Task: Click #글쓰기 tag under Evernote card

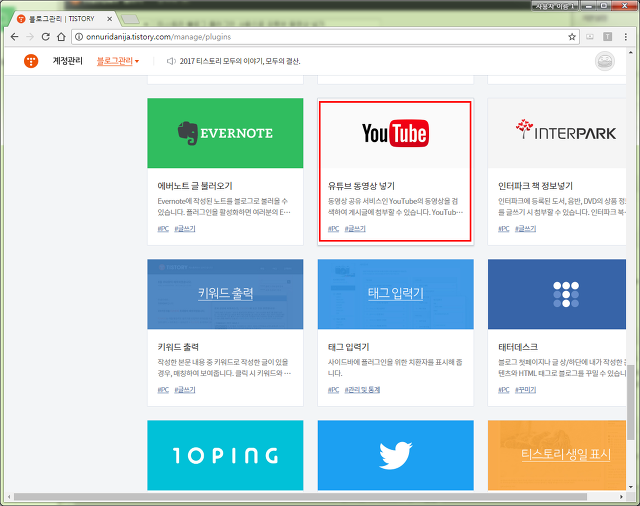Action: (x=185, y=229)
